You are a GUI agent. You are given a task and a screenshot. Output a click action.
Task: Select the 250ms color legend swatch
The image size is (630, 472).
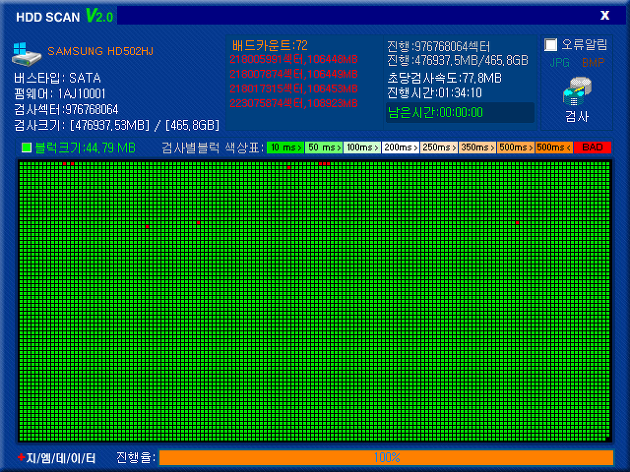[x=439, y=147]
